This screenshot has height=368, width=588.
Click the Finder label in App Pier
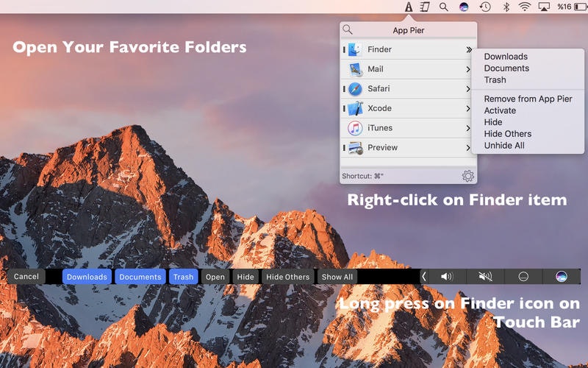[379, 49]
